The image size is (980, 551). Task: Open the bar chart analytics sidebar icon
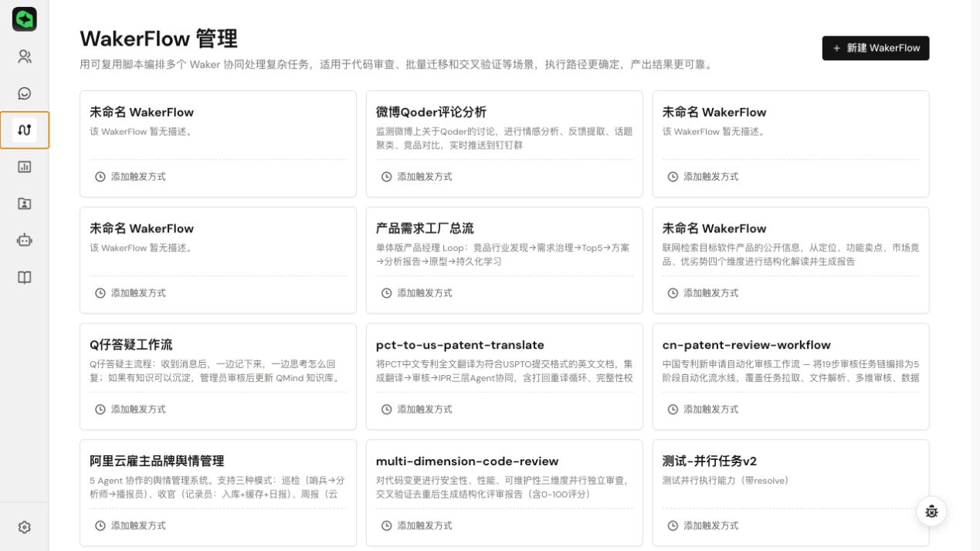[x=24, y=167]
